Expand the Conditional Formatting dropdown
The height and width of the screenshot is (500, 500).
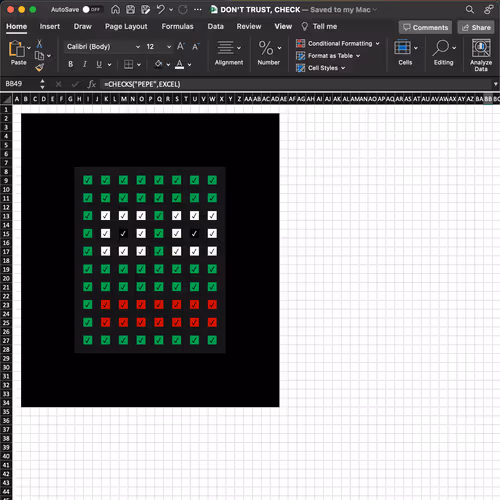(378, 44)
